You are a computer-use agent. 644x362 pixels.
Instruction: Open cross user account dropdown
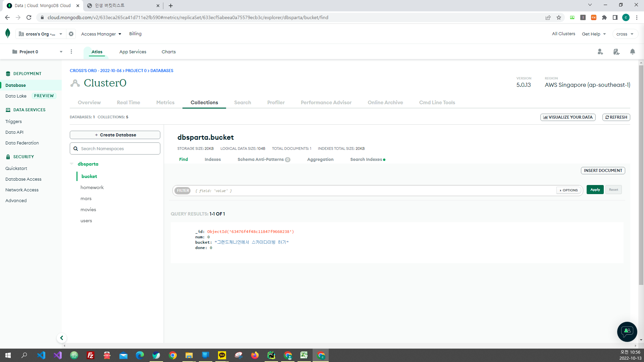pyautogui.click(x=625, y=34)
